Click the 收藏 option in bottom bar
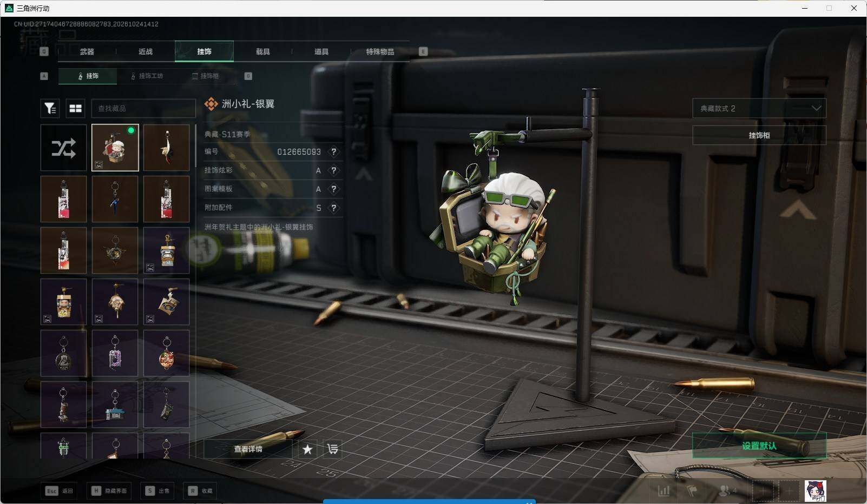 pos(201,491)
